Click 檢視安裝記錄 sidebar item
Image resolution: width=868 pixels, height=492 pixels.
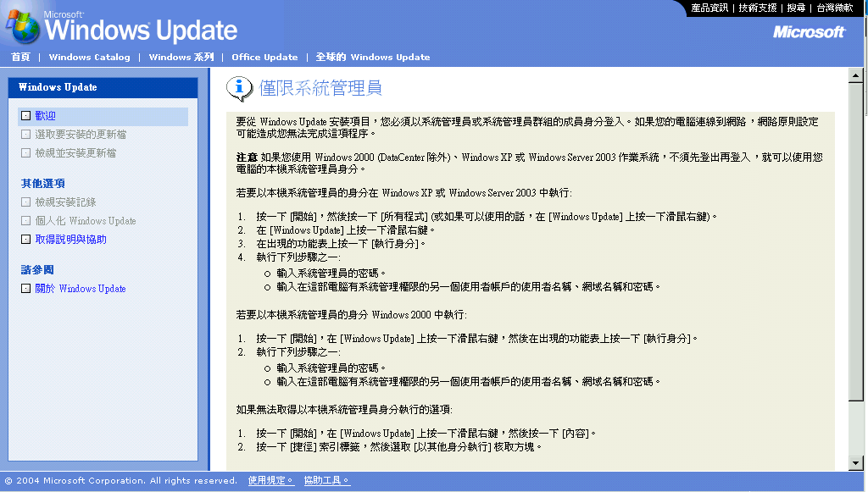click(x=66, y=202)
